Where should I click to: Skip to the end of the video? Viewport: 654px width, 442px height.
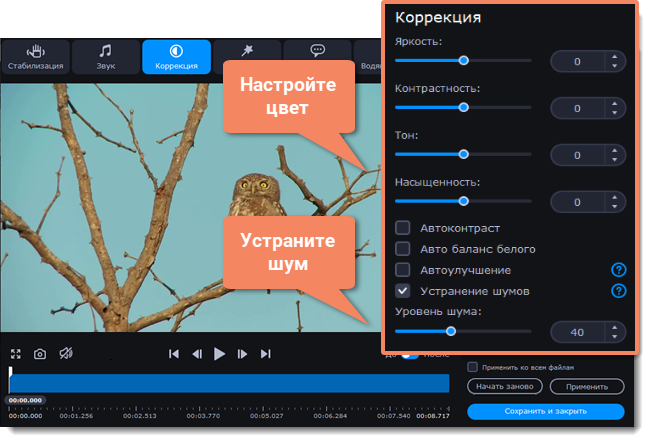[266, 354]
